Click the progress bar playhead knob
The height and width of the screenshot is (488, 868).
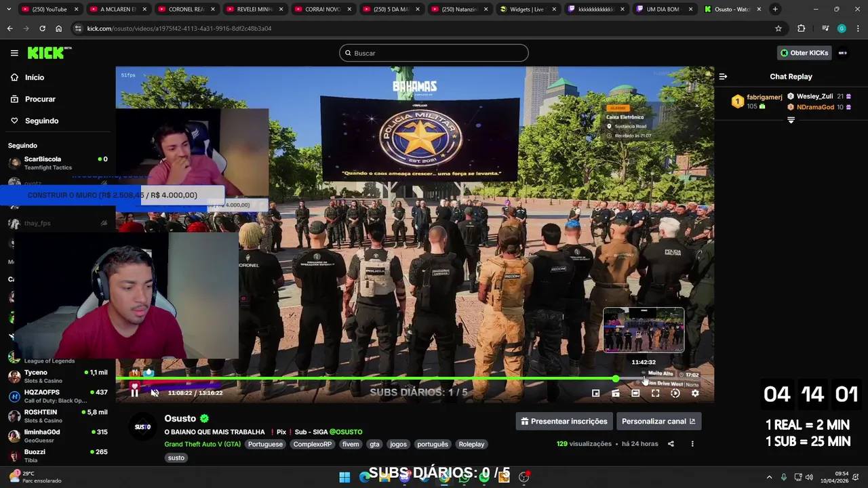(x=616, y=378)
